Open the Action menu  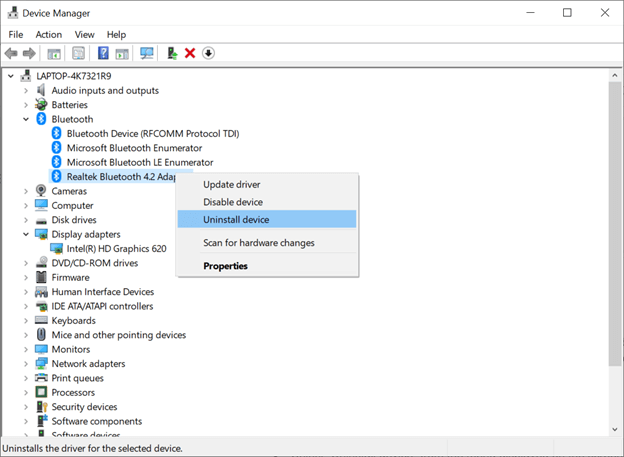tap(49, 35)
